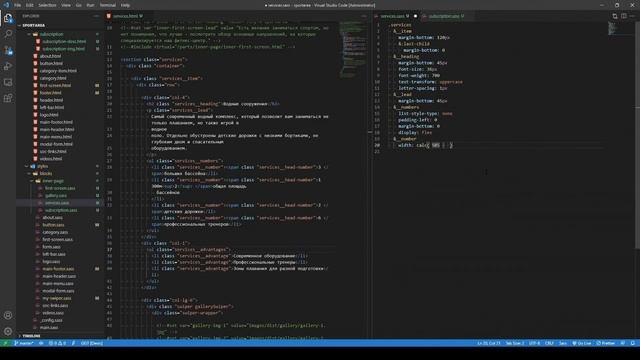Screen dimensions: 640x360
Task: Open my-swiper.sass in the explorer
Action: pyautogui.click(x=57, y=298)
